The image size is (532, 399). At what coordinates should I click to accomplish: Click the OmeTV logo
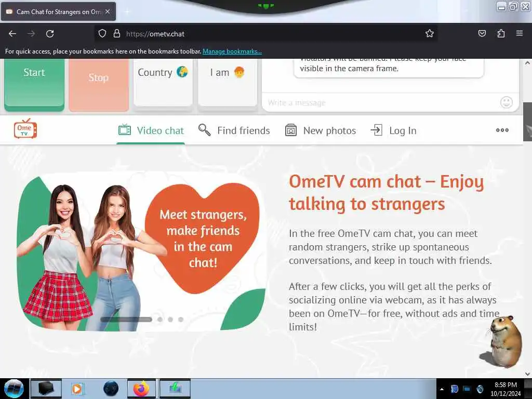click(x=25, y=129)
